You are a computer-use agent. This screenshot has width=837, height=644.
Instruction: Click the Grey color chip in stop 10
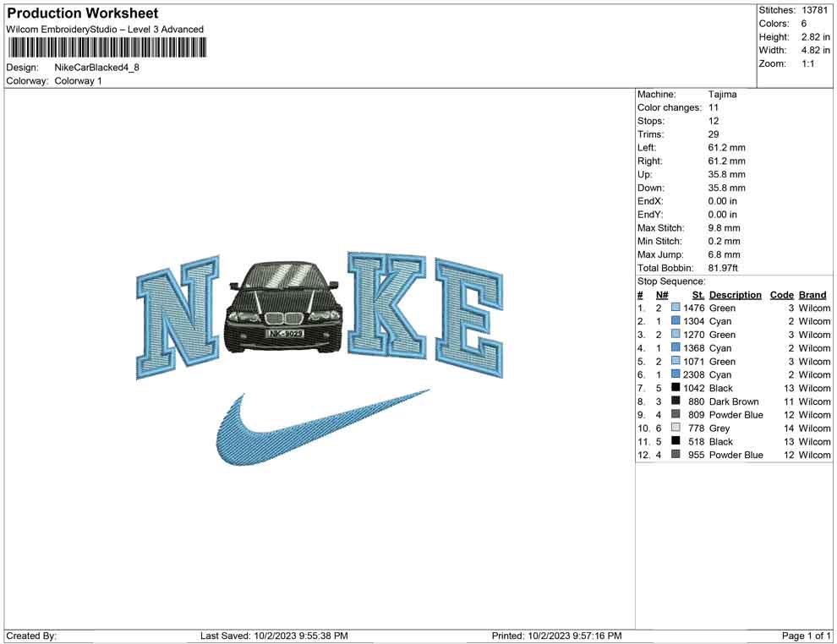pos(676,428)
